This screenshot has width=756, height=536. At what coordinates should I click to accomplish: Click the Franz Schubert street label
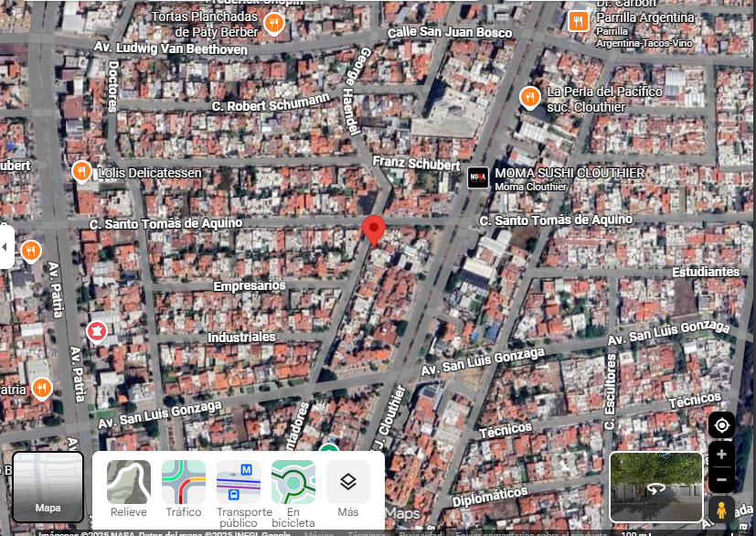click(417, 163)
